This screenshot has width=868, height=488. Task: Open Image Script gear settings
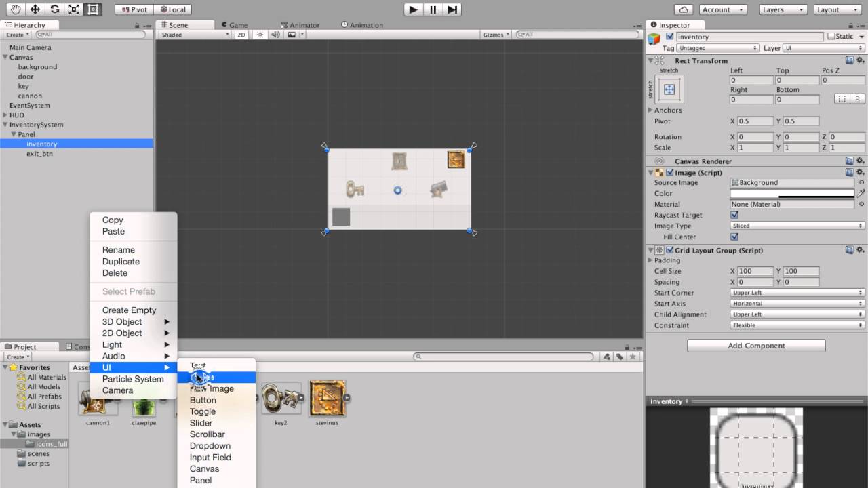(x=860, y=172)
